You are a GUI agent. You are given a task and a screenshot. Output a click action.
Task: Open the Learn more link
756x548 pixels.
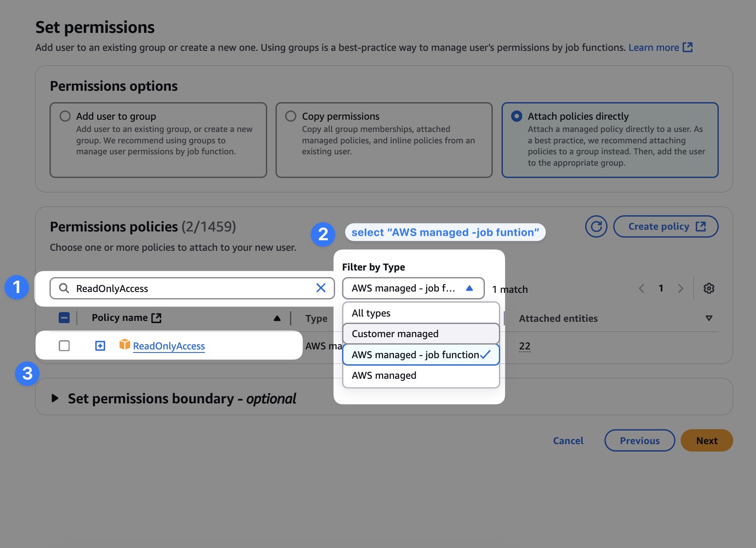(661, 47)
